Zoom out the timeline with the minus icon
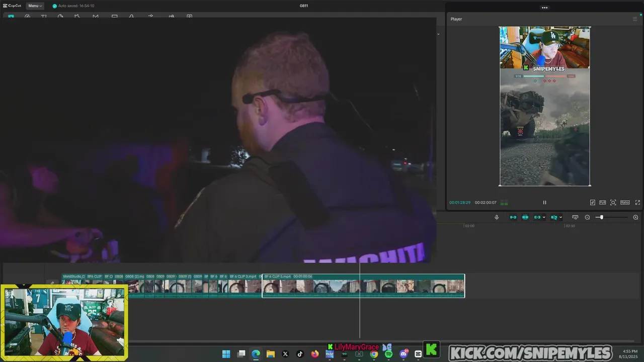This screenshot has height=362, width=644. tap(587, 217)
